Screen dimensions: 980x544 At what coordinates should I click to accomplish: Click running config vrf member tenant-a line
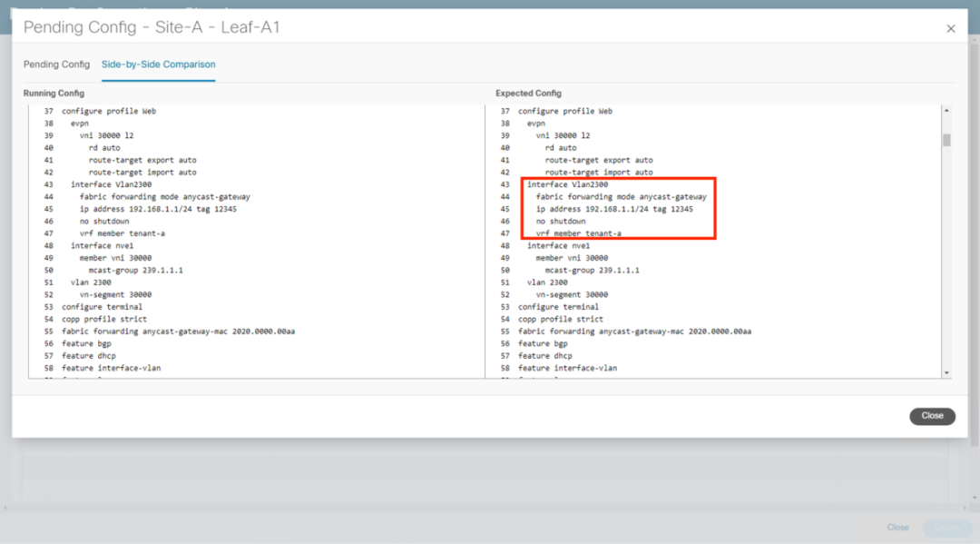pos(122,234)
